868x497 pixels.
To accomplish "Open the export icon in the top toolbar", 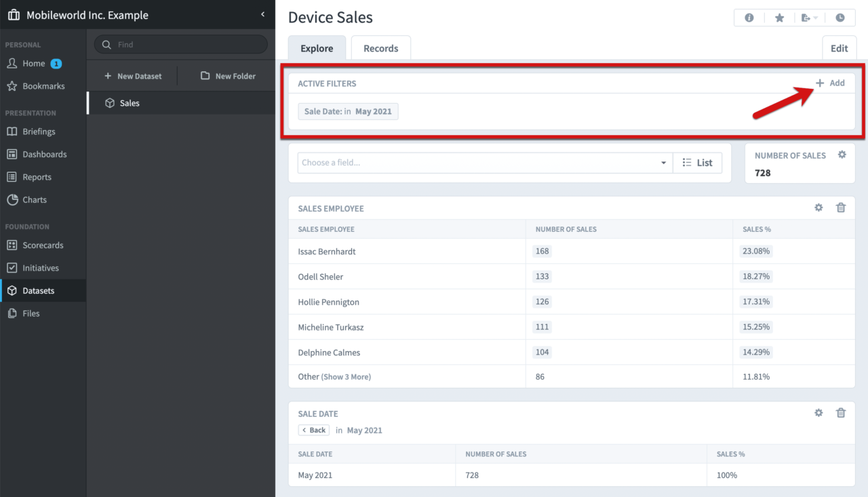I will tap(806, 17).
